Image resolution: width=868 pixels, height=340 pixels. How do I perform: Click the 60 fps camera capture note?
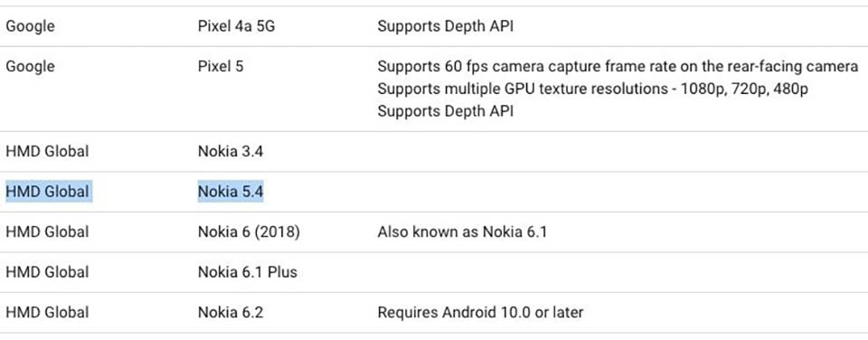[x=618, y=66]
